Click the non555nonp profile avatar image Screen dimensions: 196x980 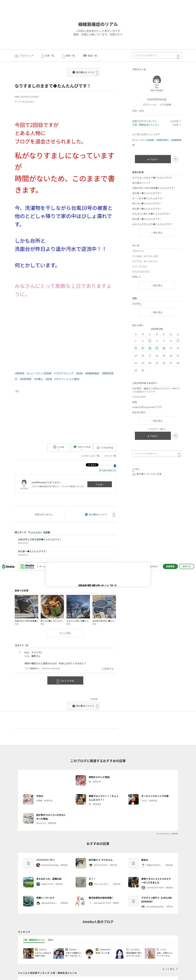click(x=157, y=84)
